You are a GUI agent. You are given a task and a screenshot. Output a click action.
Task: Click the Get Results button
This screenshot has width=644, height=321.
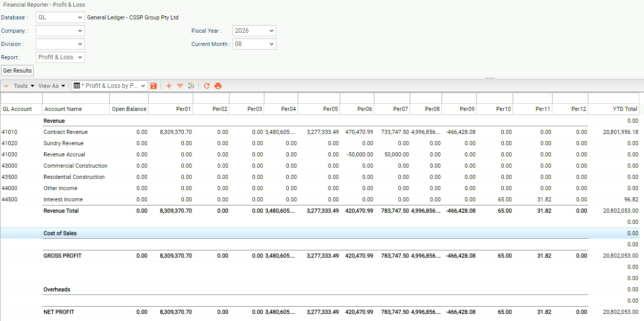pos(17,71)
